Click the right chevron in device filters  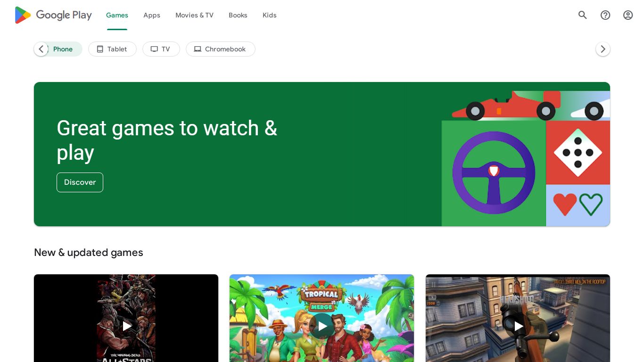(x=603, y=49)
